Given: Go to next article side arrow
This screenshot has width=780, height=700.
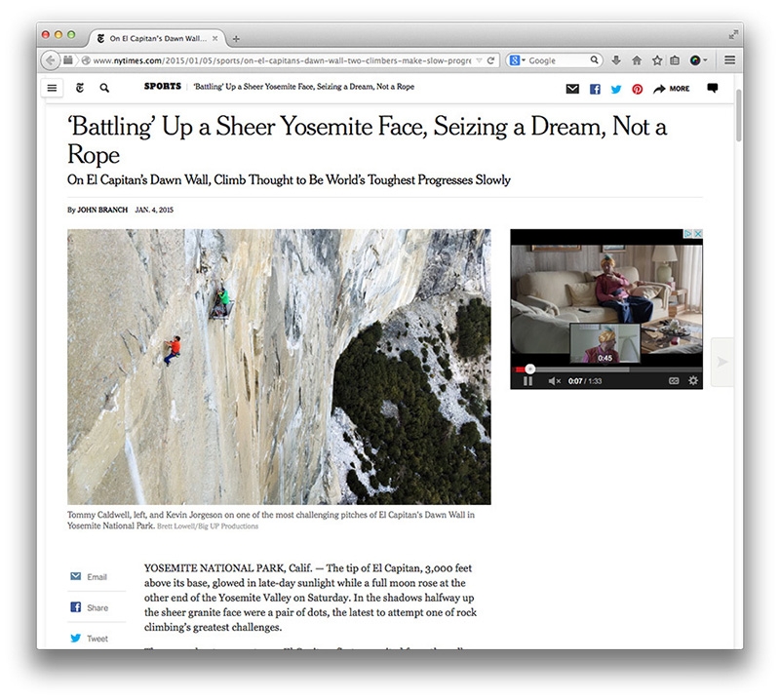Looking at the screenshot, I should point(721,362).
